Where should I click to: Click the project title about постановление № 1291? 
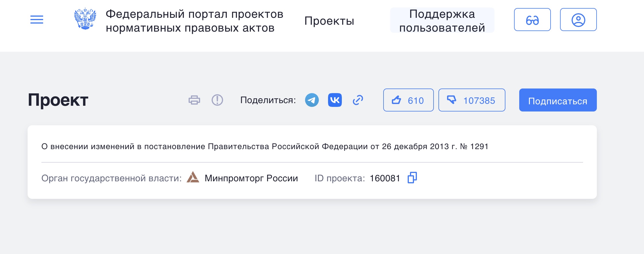tap(264, 147)
